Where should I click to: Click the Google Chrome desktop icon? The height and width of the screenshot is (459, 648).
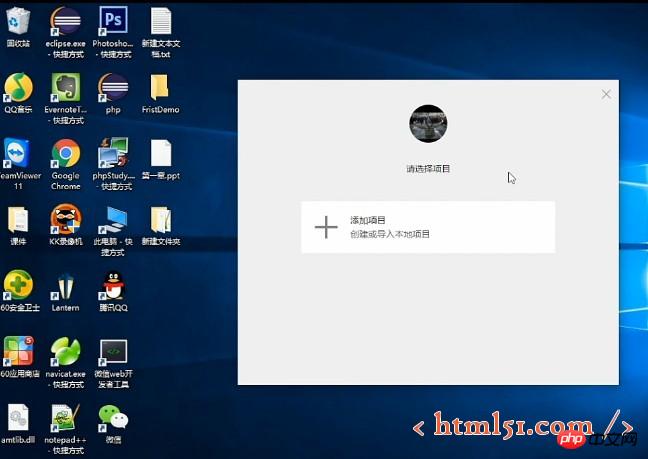[x=66, y=153]
